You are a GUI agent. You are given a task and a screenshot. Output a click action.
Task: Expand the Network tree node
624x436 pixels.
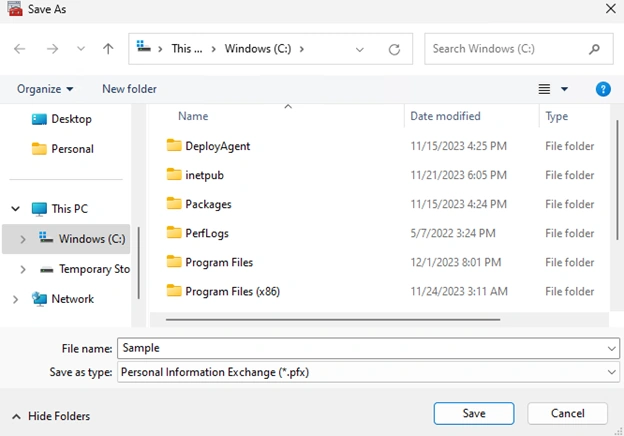coord(15,299)
